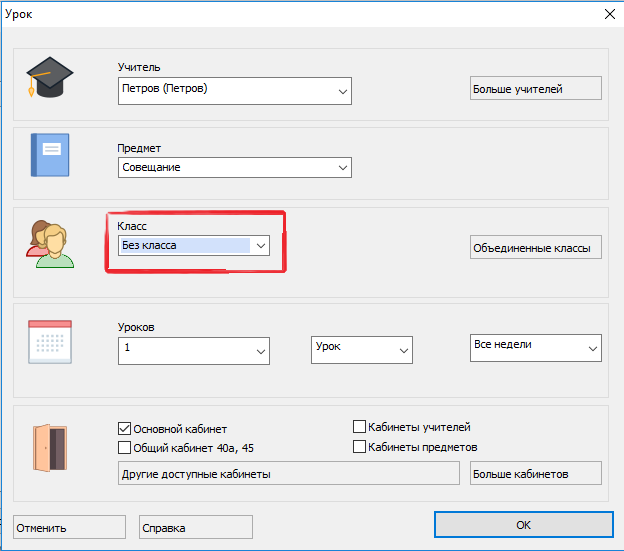Click the Объединенные классы button
Screen dimensions: 624x551
click(536, 248)
